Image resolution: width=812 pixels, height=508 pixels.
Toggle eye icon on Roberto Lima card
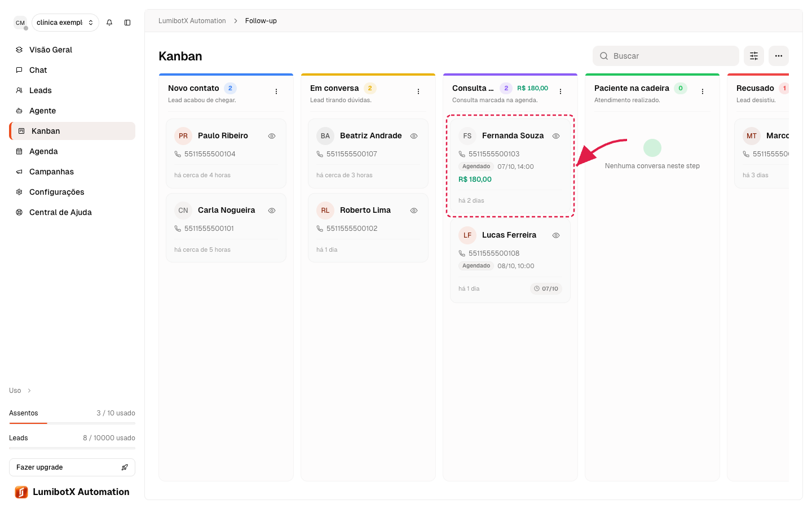(x=414, y=211)
